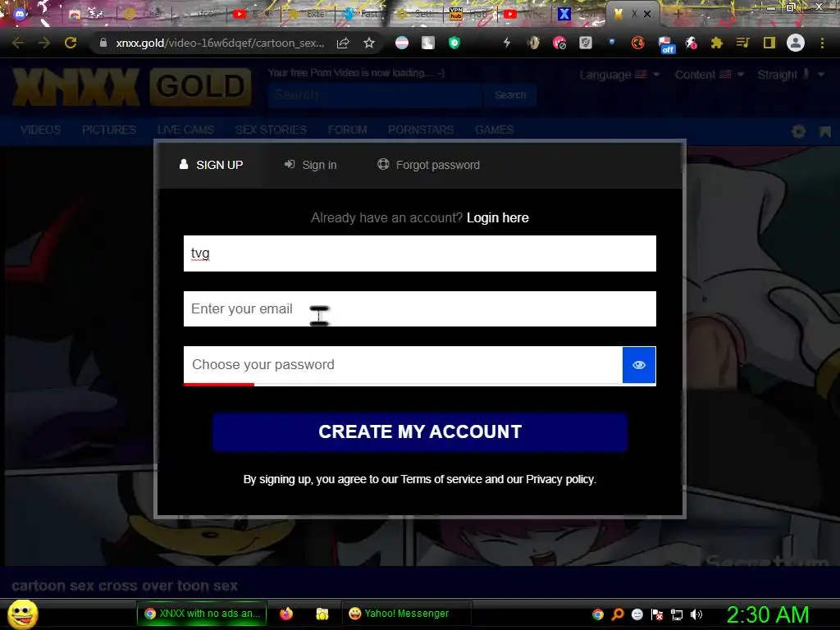840x630 pixels.
Task: Open the Terms of service link
Action: click(x=441, y=479)
